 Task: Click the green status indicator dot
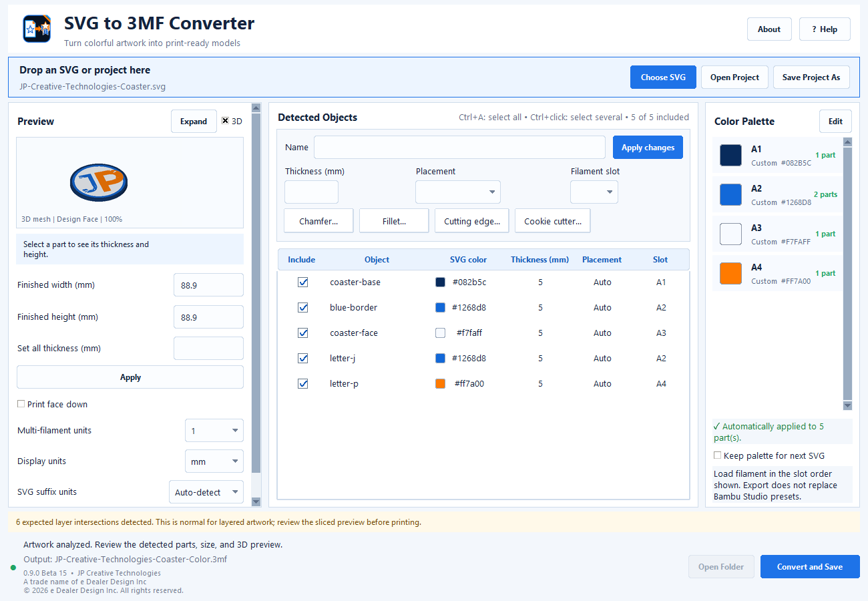pyautogui.click(x=13, y=568)
